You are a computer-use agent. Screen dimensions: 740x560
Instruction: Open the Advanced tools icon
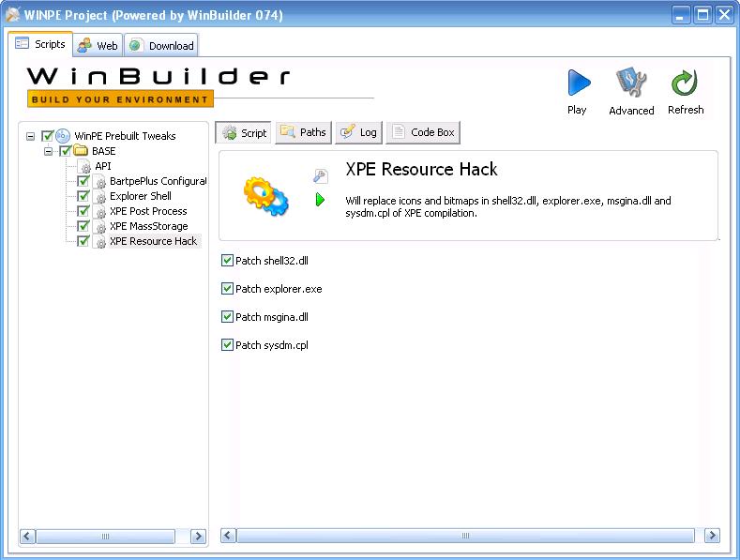click(x=631, y=83)
